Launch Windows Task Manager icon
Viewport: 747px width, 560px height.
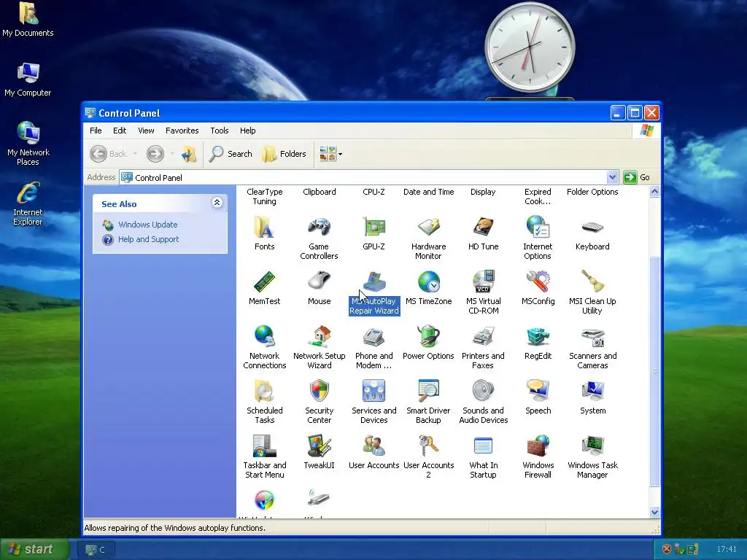pos(592,446)
